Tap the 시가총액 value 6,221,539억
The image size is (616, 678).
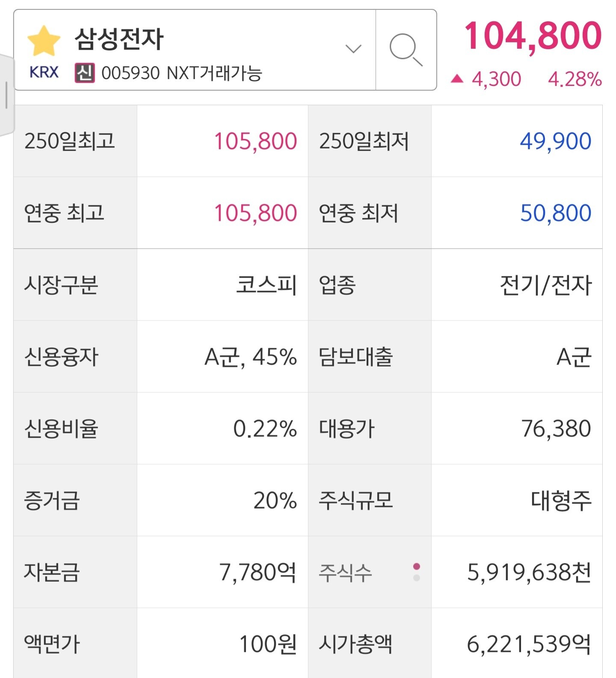click(x=529, y=644)
